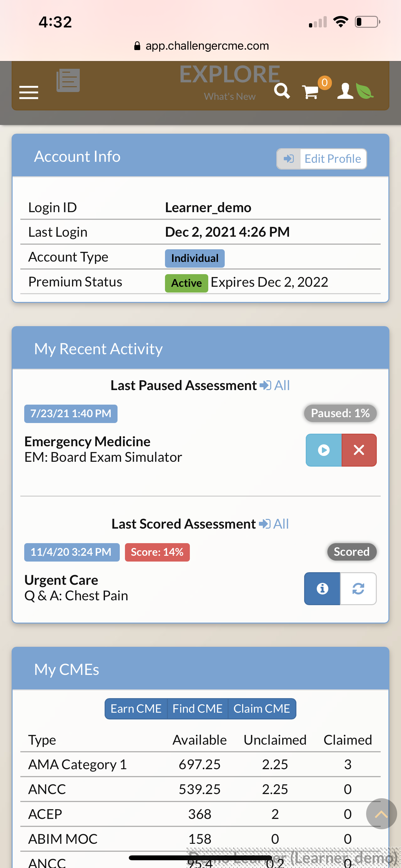This screenshot has width=401, height=868.
Task: Open the news document icon in the header
Action: click(68, 80)
